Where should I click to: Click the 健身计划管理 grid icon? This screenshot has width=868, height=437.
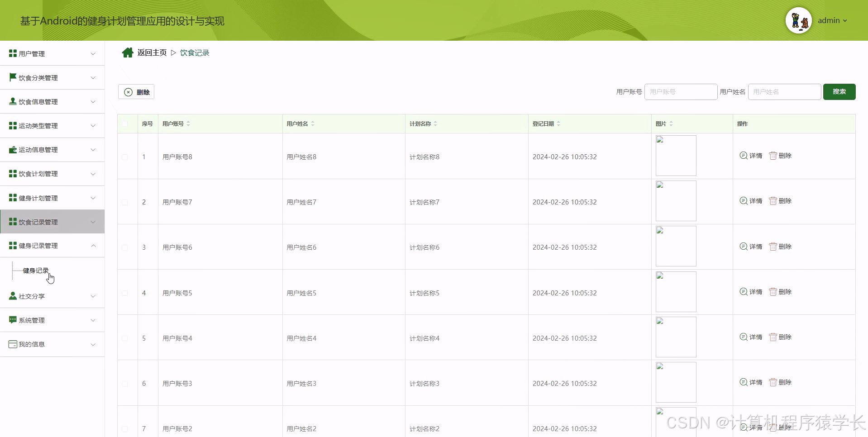pos(13,198)
